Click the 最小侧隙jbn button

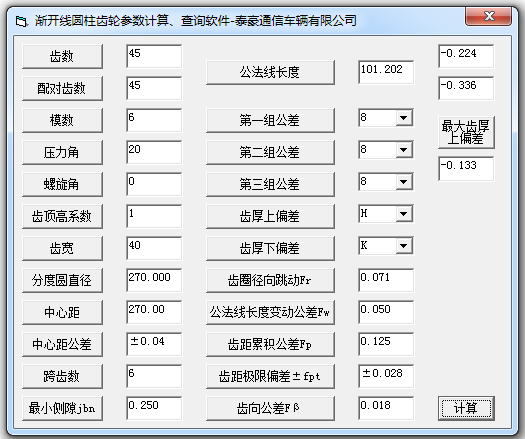tap(62, 409)
